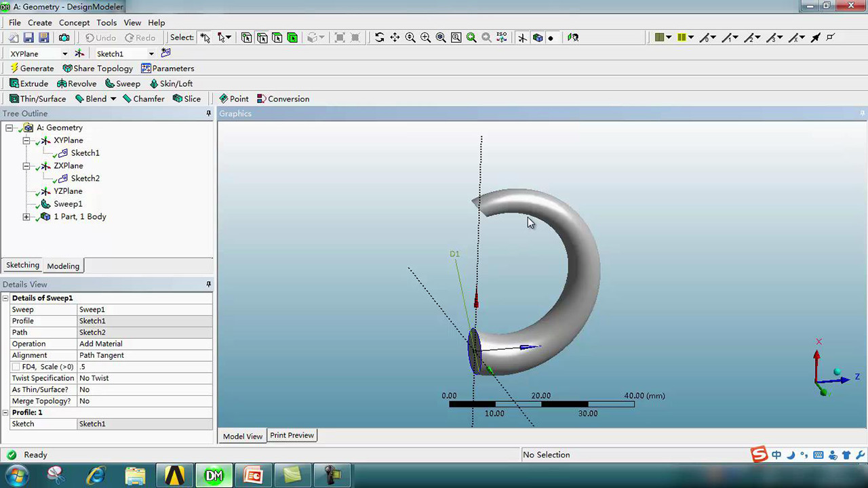Open the Tools menu
Image resolution: width=868 pixels, height=488 pixels.
click(106, 22)
